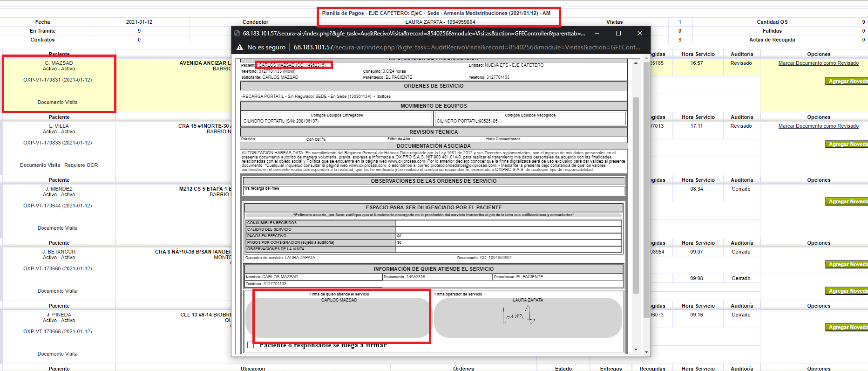Click conductor 'LAURA ZAPATA - 1094959804'
Screen dimensions: 868x371
[x=440, y=22]
